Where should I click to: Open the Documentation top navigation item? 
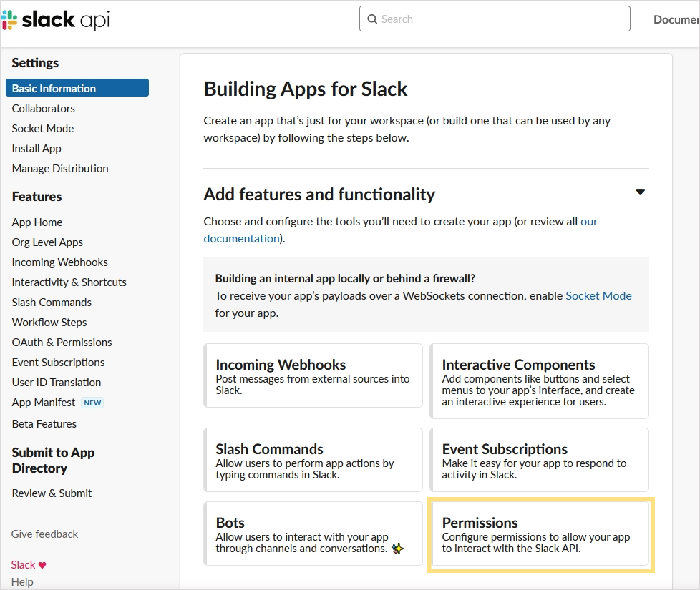pos(676,19)
